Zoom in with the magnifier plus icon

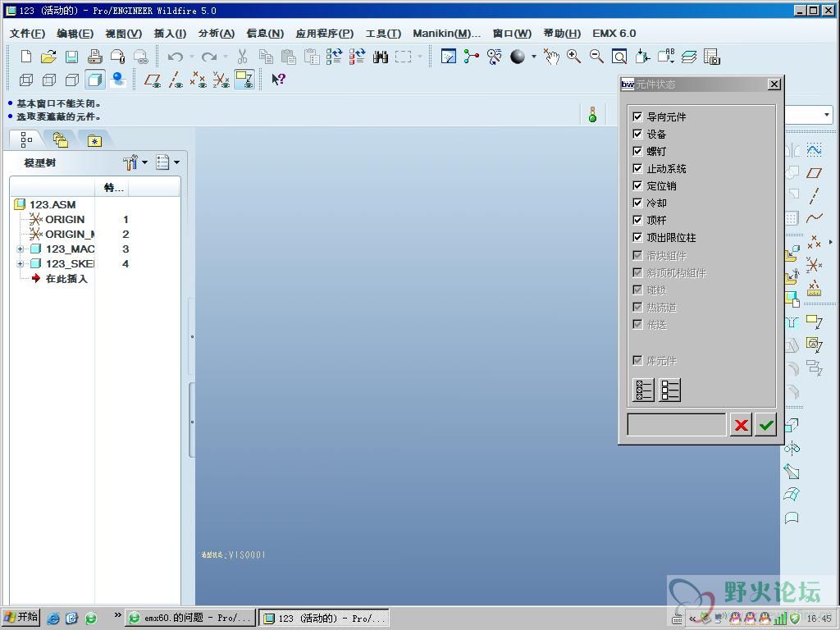coord(573,57)
